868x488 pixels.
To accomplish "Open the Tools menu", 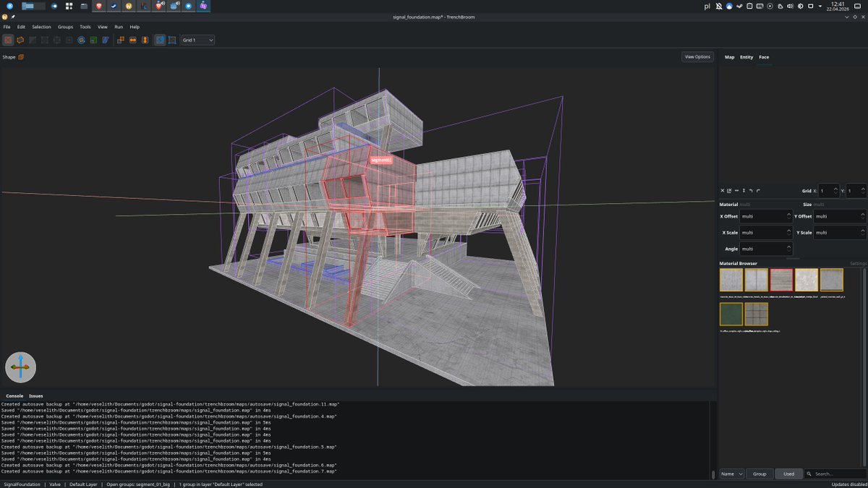I will pyautogui.click(x=85, y=27).
